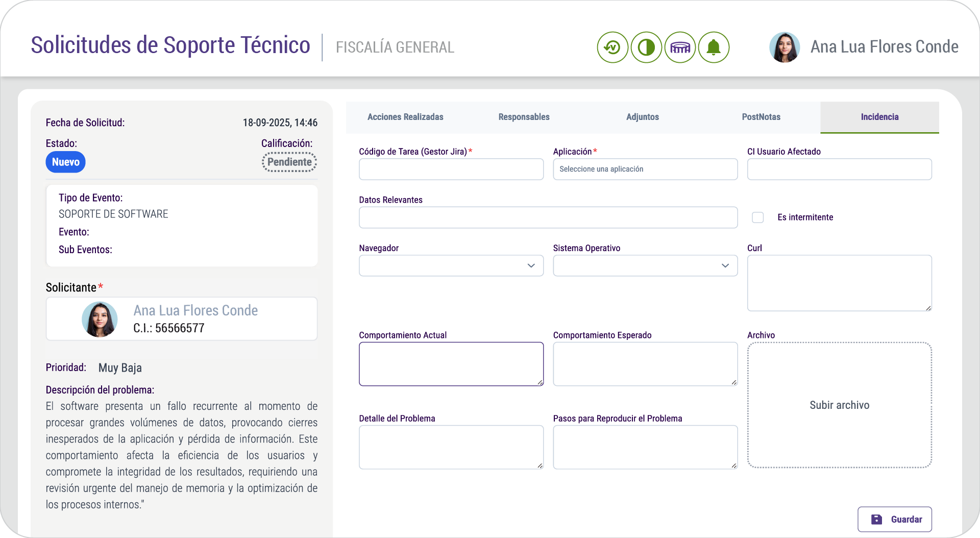
Task: Click the Nuevo estado badge
Action: point(65,162)
